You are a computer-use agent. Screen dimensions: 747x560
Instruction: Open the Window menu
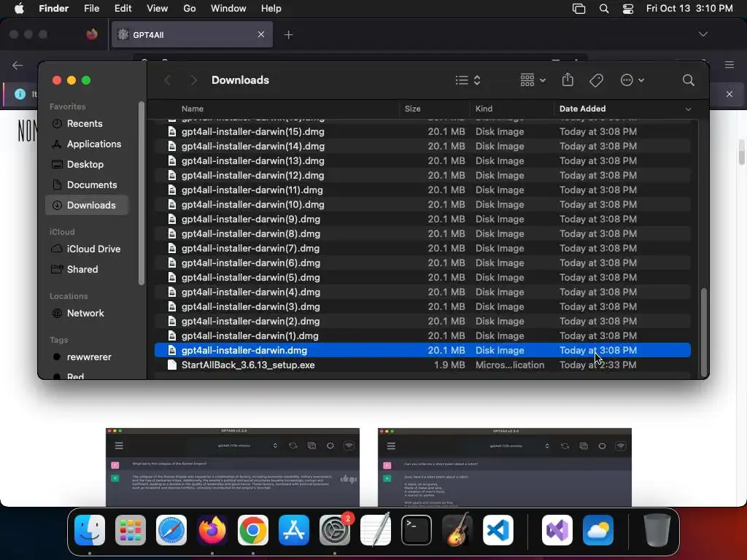coord(228,9)
